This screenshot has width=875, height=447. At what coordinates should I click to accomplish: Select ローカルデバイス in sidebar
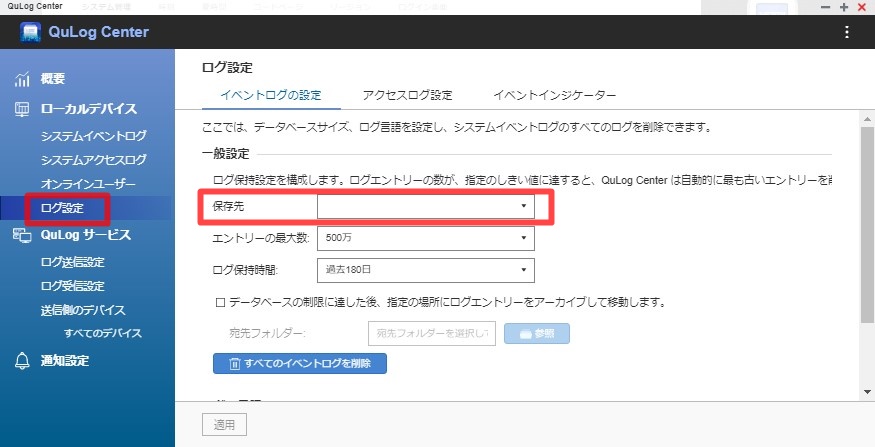pyautogui.click(x=89, y=109)
